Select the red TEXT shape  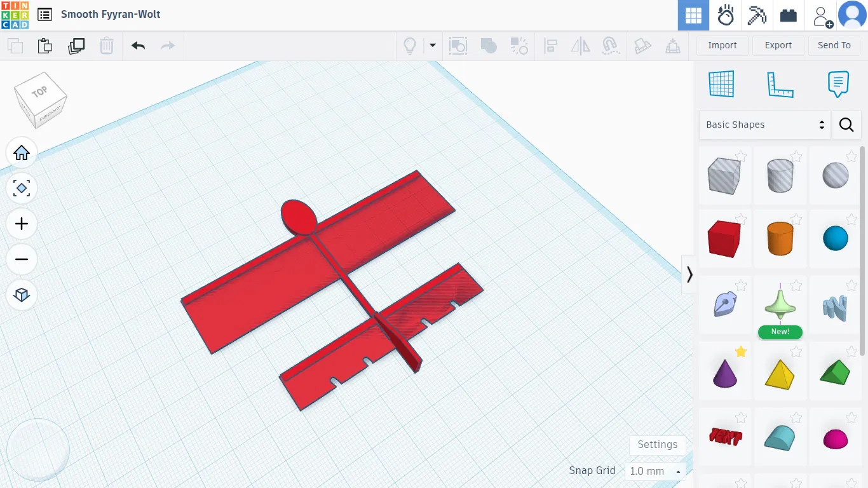724,437
